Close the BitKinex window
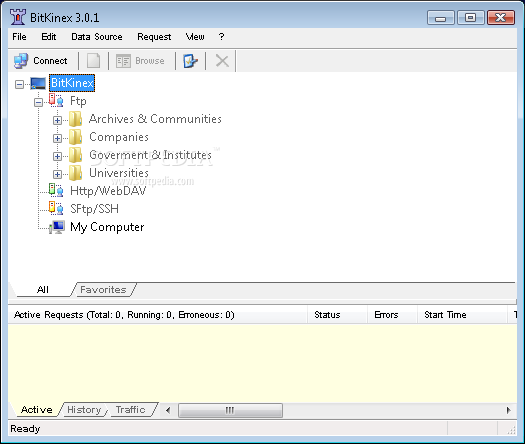This screenshot has width=525, height=444. click(501, 18)
